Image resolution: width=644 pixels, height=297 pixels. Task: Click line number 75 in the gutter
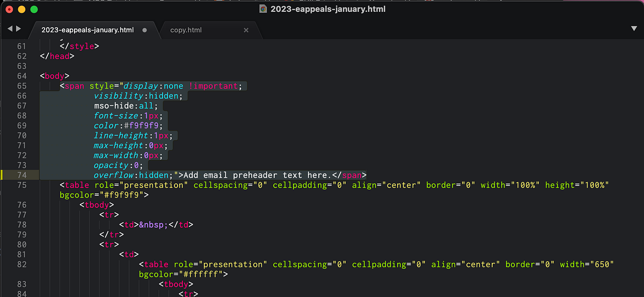click(22, 185)
